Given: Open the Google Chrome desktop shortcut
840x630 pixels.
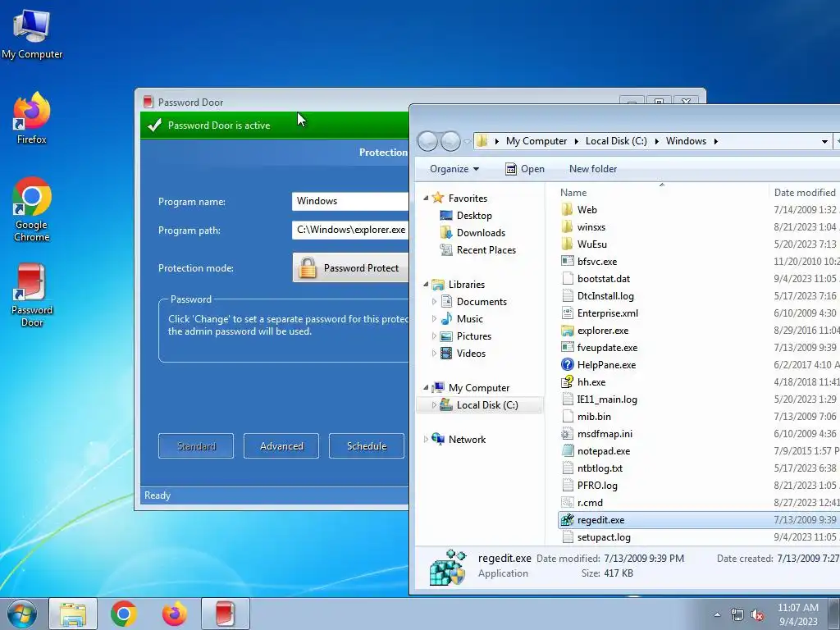Looking at the screenshot, I should pyautogui.click(x=32, y=209).
